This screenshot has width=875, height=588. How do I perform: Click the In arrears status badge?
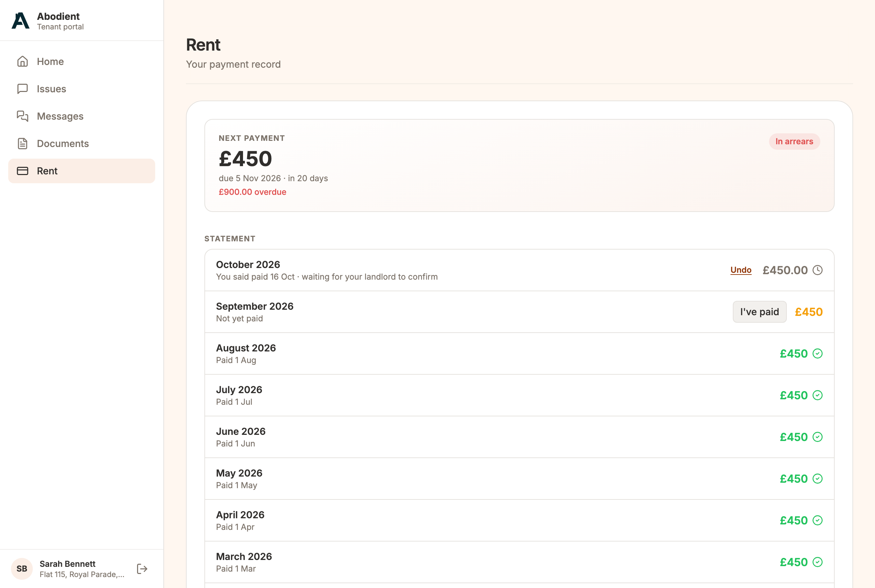click(794, 142)
